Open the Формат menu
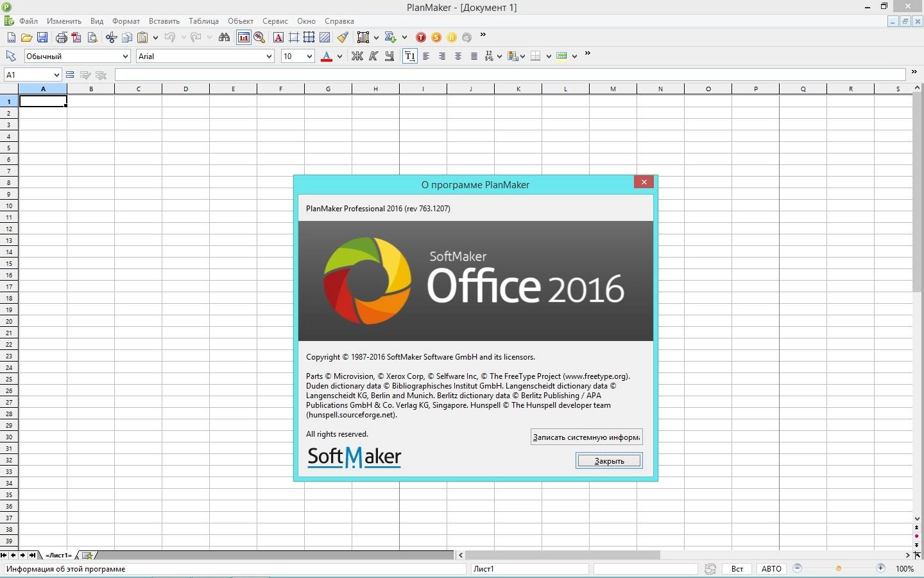 coord(126,21)
